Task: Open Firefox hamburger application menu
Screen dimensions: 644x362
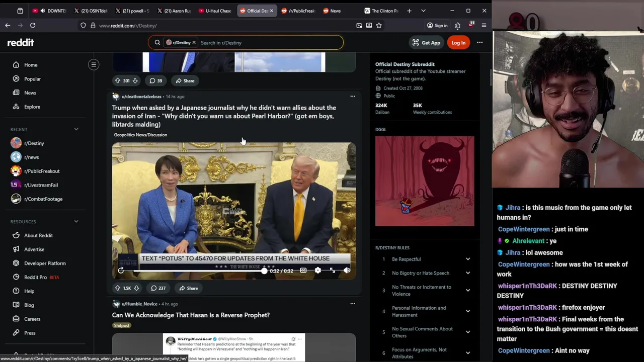Action: 484,25
